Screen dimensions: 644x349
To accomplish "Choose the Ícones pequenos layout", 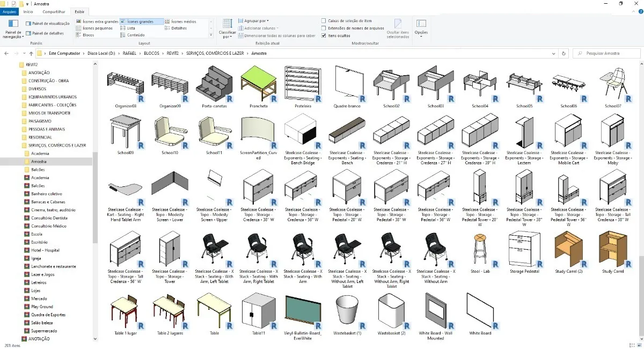I will click(x=94, y=28).
